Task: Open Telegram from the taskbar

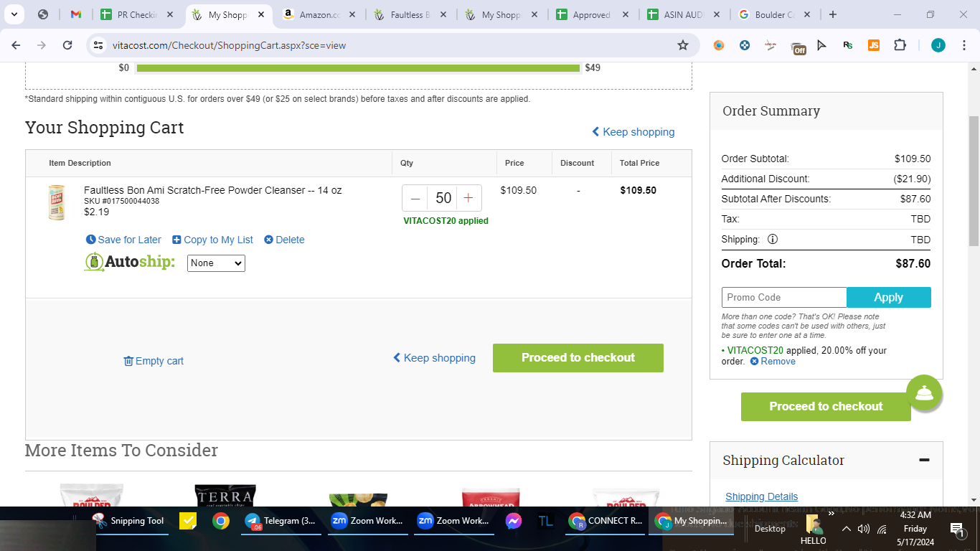Action: [282, 521]
